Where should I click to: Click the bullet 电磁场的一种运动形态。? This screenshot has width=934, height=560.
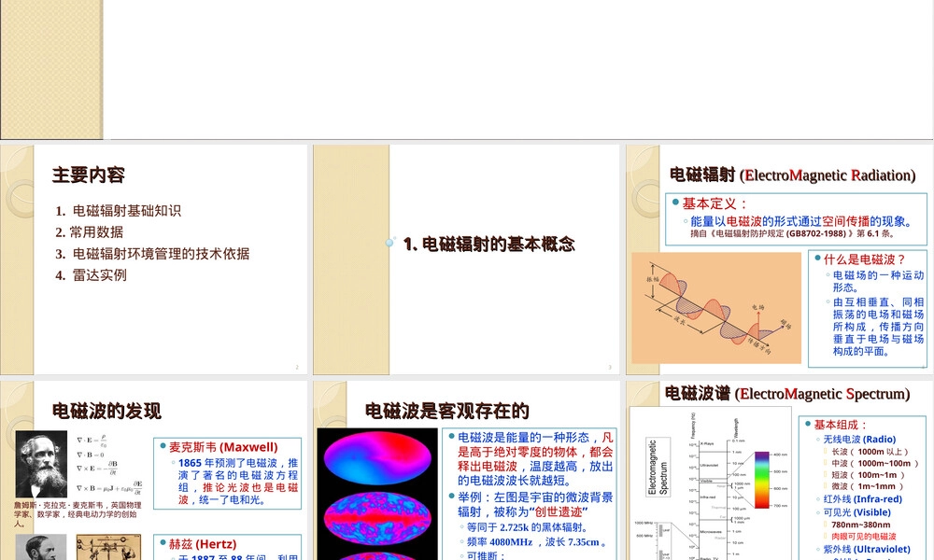click(x=878, y=281)
